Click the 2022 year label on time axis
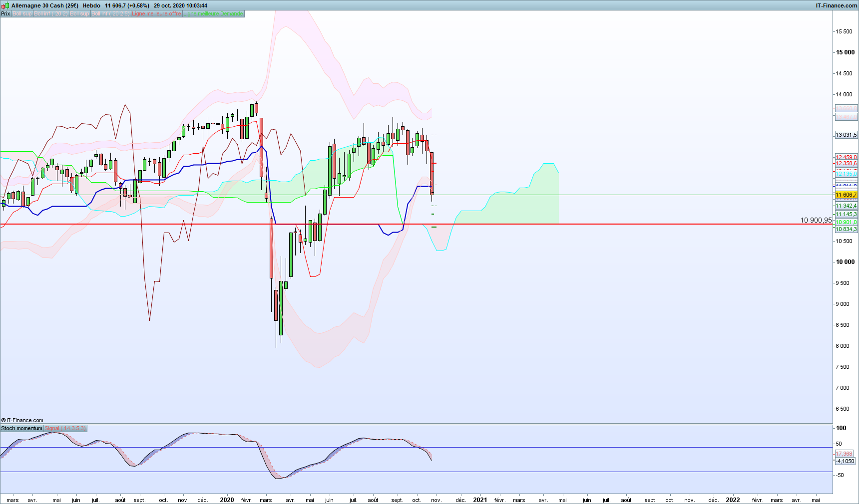The image size is (859, 504). pyautogui.click(x=733, y=500)
